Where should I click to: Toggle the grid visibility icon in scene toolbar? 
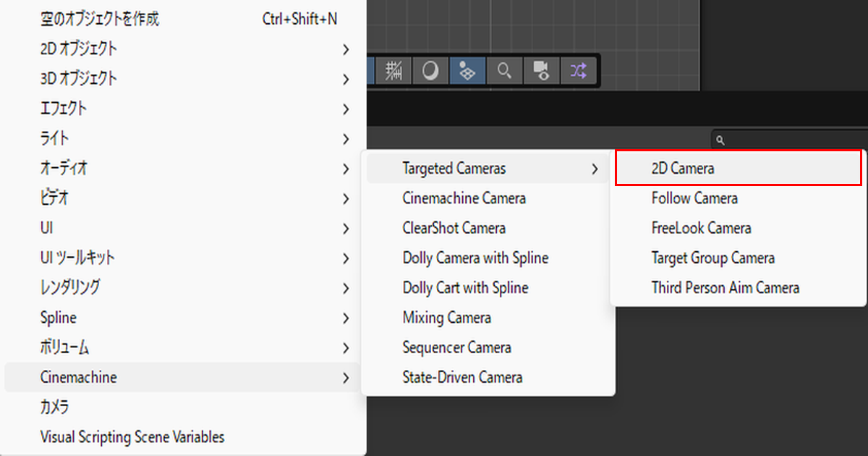pyautogui.click(x=393, y=71)
